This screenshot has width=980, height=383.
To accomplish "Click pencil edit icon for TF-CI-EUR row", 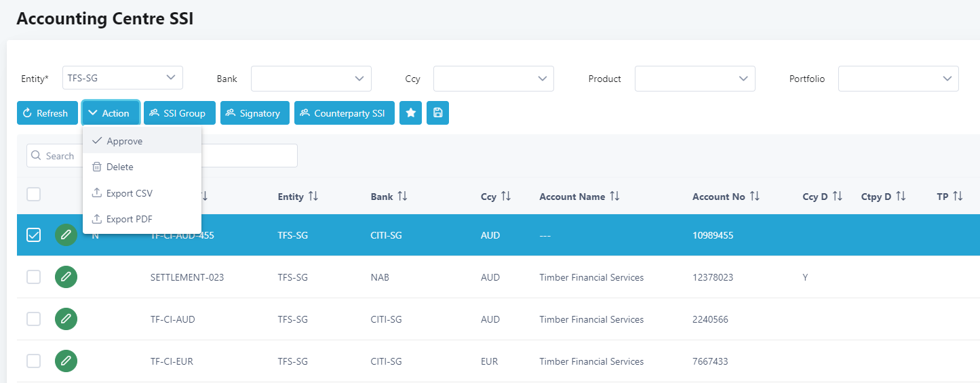I will 66,361.
